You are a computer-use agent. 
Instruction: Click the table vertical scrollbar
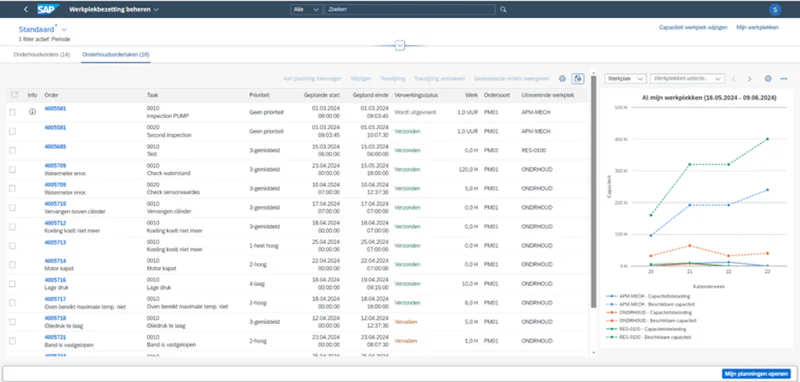(x=593, y=191)
